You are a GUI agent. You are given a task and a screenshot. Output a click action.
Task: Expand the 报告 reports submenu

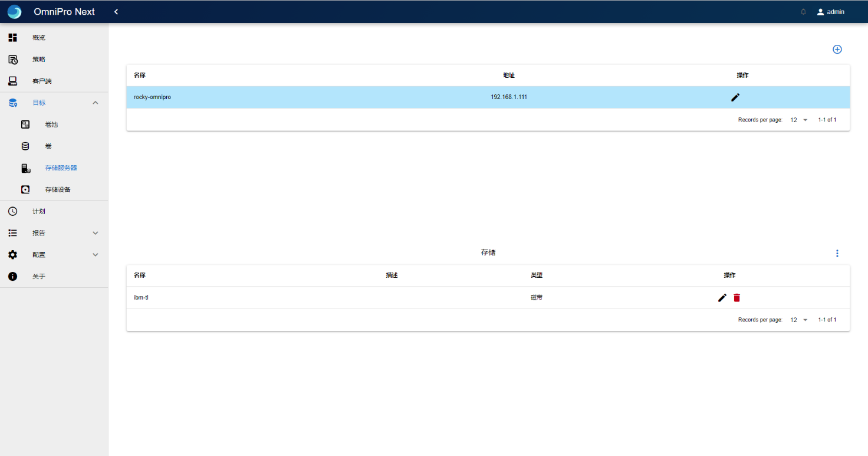click(x=96, y=233)
